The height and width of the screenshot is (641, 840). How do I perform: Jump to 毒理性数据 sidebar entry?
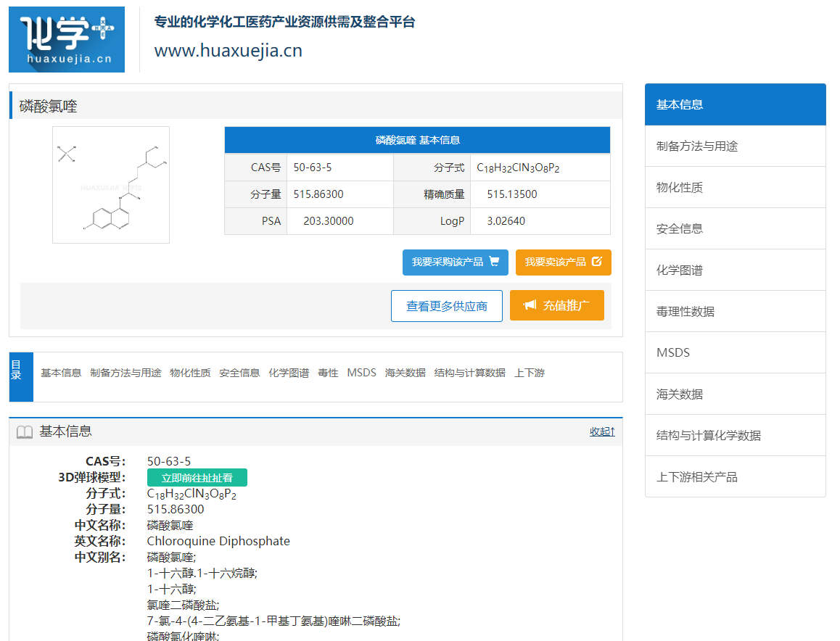(735, 311)
